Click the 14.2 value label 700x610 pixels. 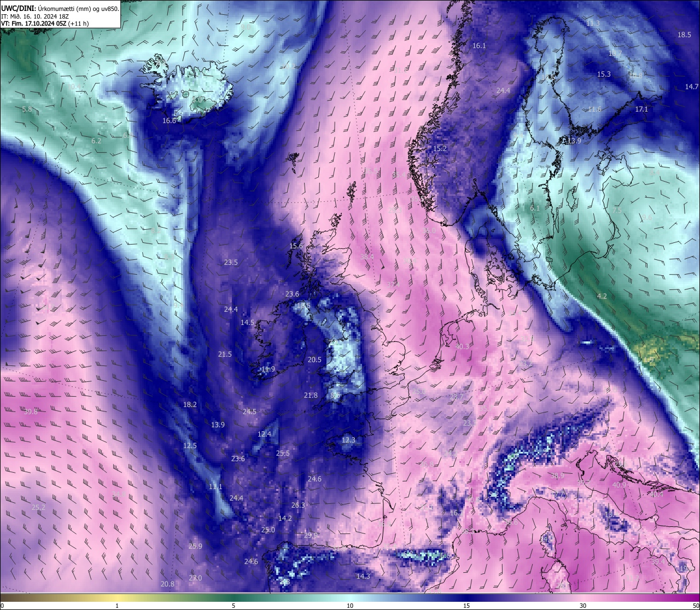[x=285, y=518]
